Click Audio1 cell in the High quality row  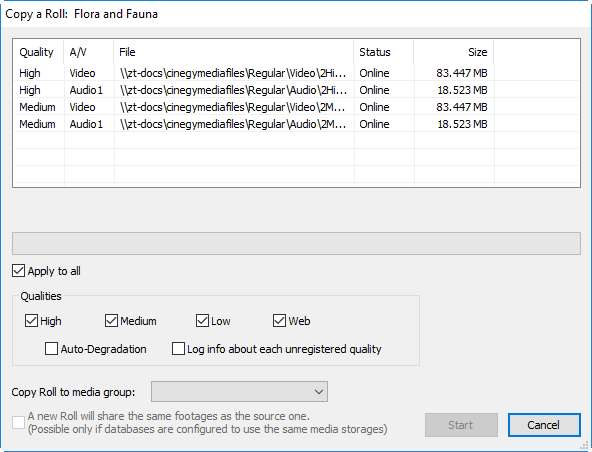click(86, 90)
